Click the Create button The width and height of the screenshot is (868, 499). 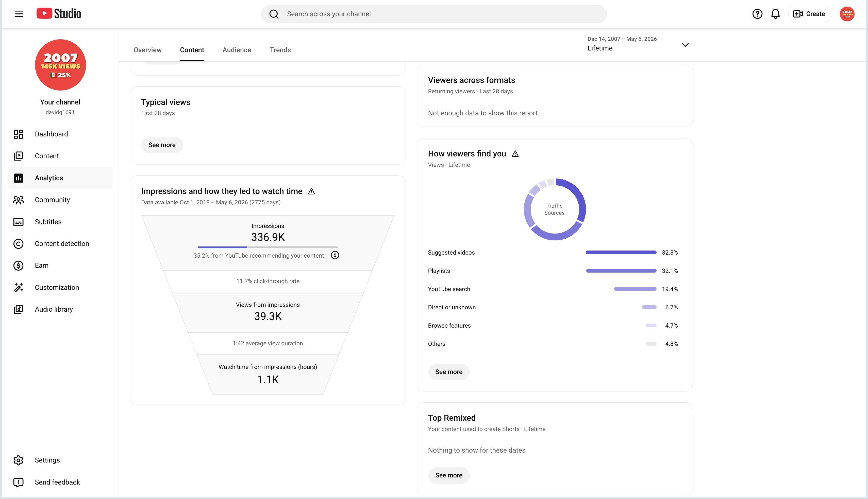coord(810,14)
